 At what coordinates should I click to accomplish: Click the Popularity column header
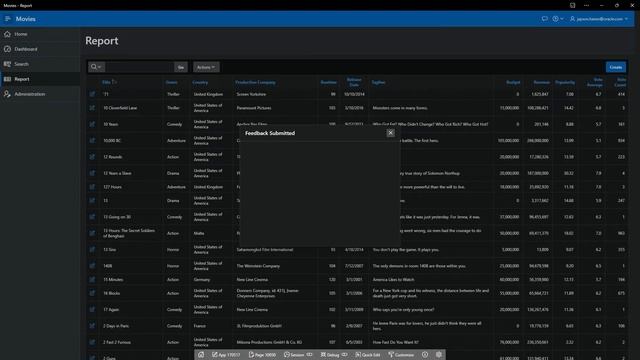tap(565, 82)
